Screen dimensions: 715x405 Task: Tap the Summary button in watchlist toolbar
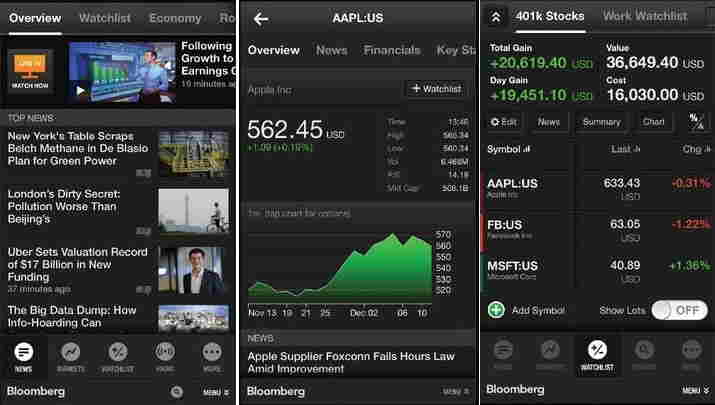[x=601, y=122]
